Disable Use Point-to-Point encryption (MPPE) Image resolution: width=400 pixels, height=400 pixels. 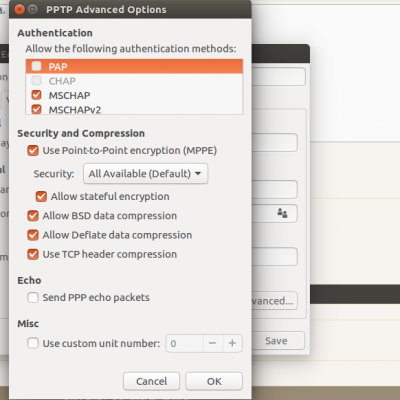click(x=33, y=151)
